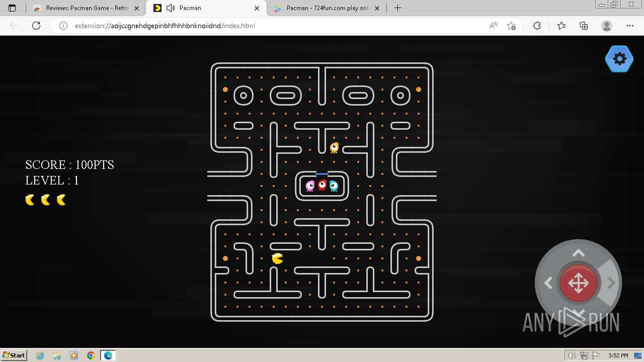Screen dimensions: 644x362
Task: Click the bottom-right large power pellet
Action: tap(419, 258)
